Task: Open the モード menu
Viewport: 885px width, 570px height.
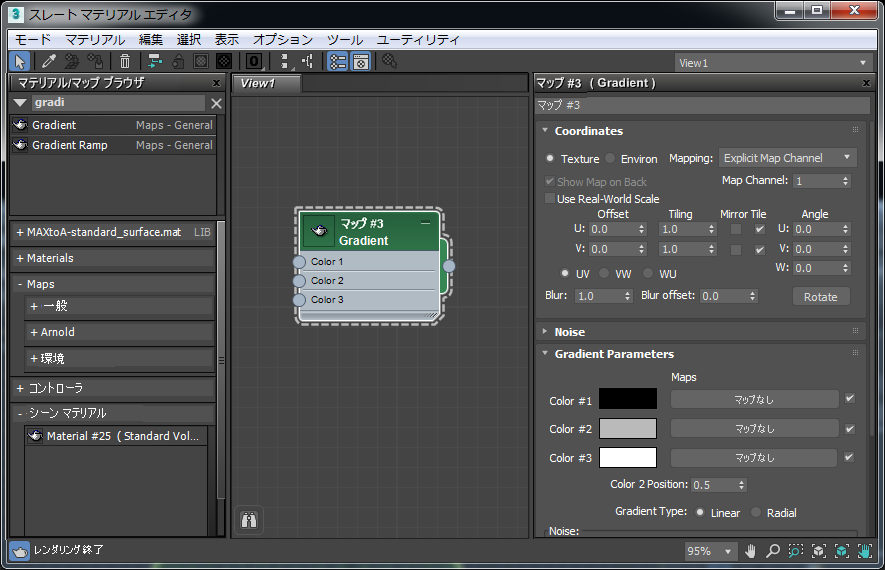Action: (x=33, y=40)
